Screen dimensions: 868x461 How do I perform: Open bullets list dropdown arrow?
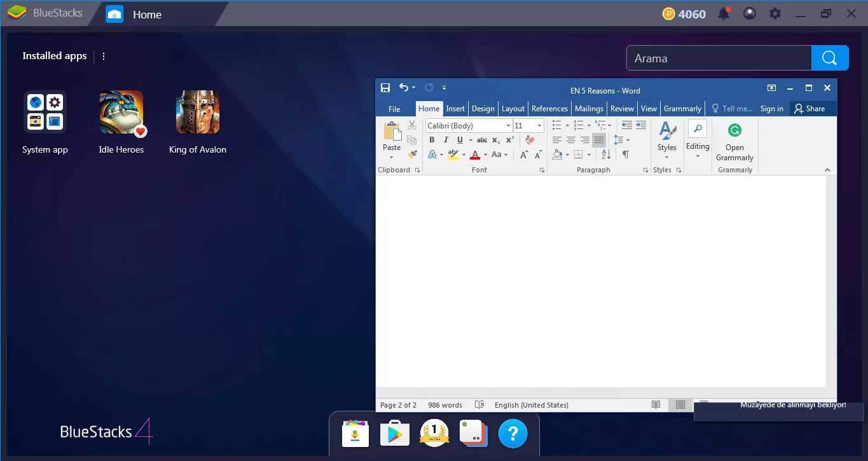pos(568,126)
